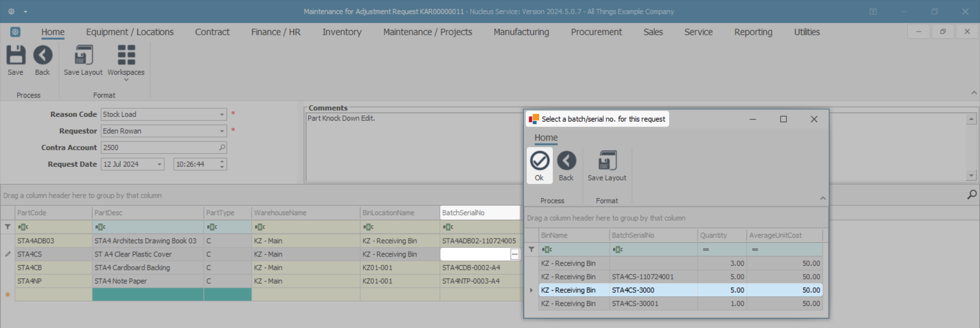
Task: Increase the request time with the spinner
Action: [x=222, y=161]
